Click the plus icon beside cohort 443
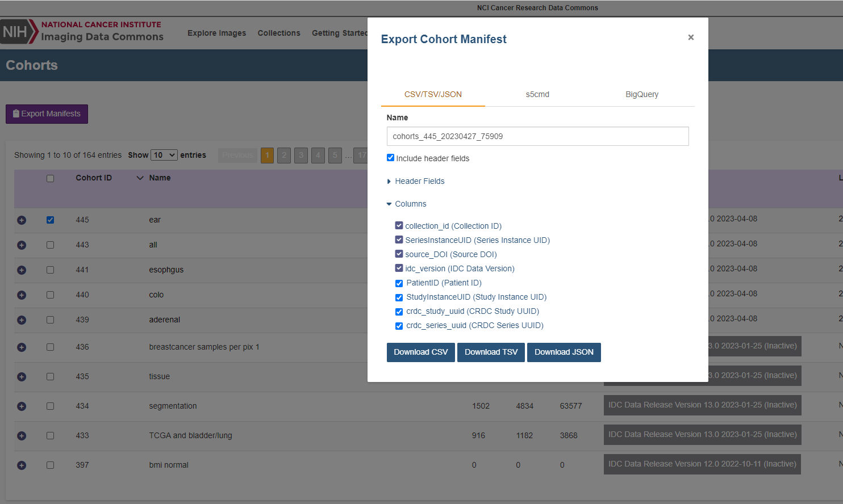Screen dimensions: 843x504 22,245
